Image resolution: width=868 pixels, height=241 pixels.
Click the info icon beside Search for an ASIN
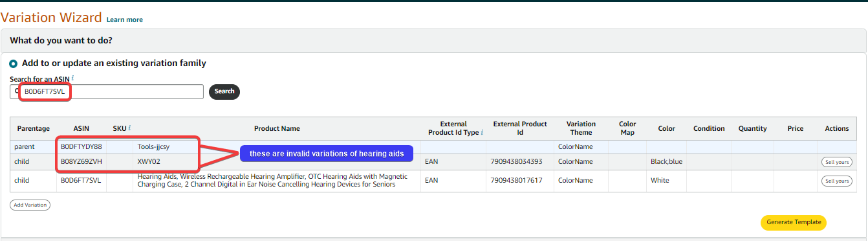(73, 78)
